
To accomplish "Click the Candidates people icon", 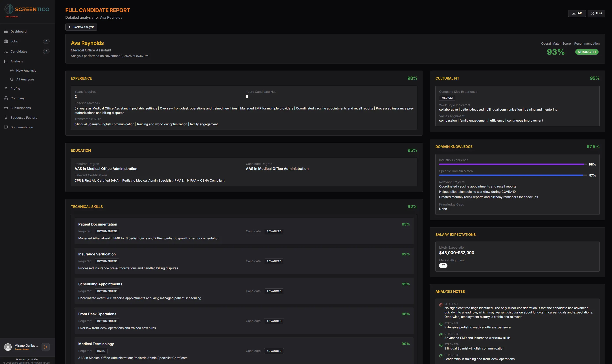I will click(6, 51).
